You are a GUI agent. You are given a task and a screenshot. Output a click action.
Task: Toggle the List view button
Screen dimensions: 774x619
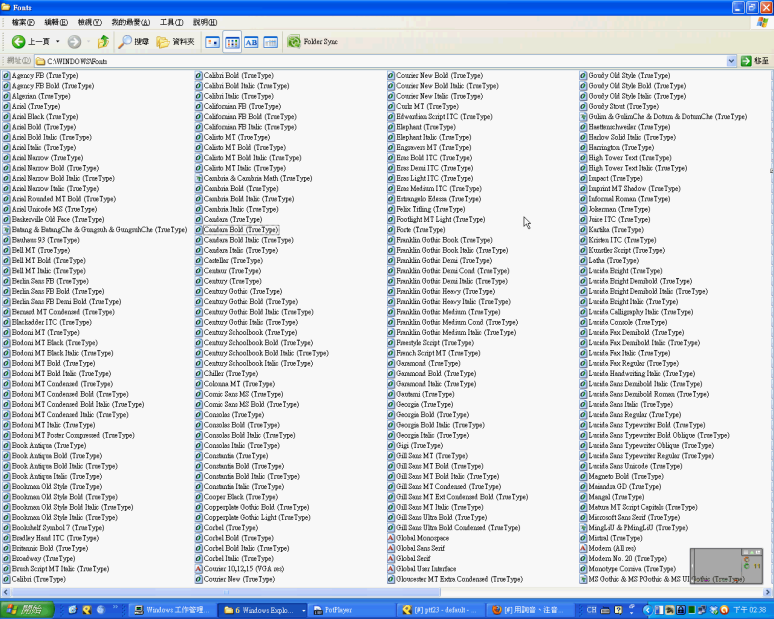(232, 42)
